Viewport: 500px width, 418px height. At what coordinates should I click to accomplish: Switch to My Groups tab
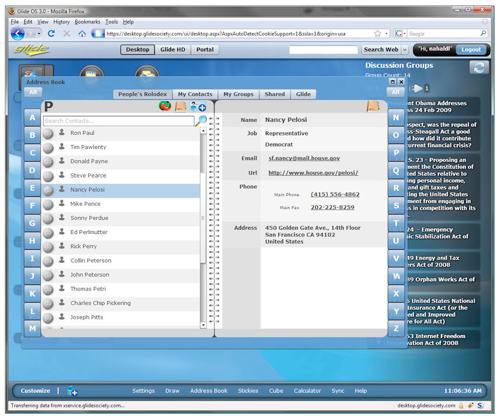click(238, 94)
